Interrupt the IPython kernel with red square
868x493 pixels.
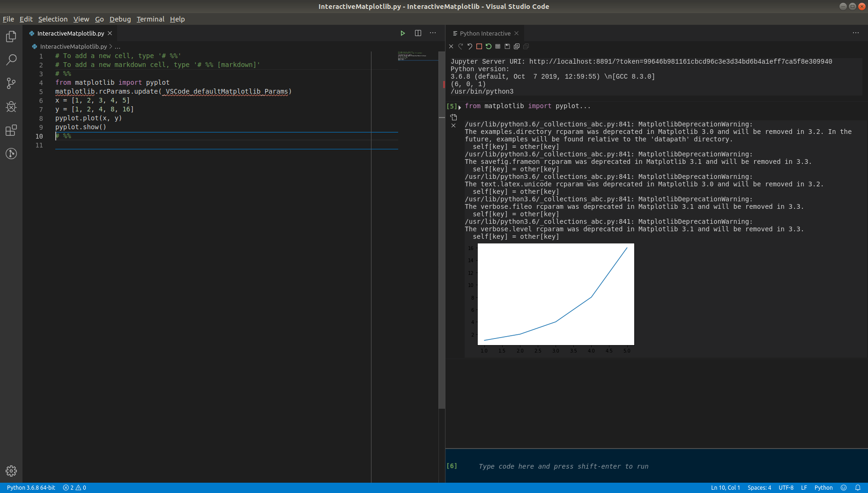coord(479,46)
